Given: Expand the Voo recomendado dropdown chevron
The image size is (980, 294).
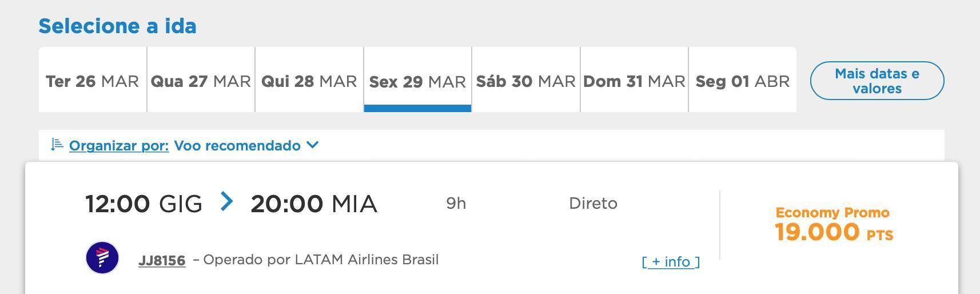Looking at the screenshot, I should [x=312, y=145].
